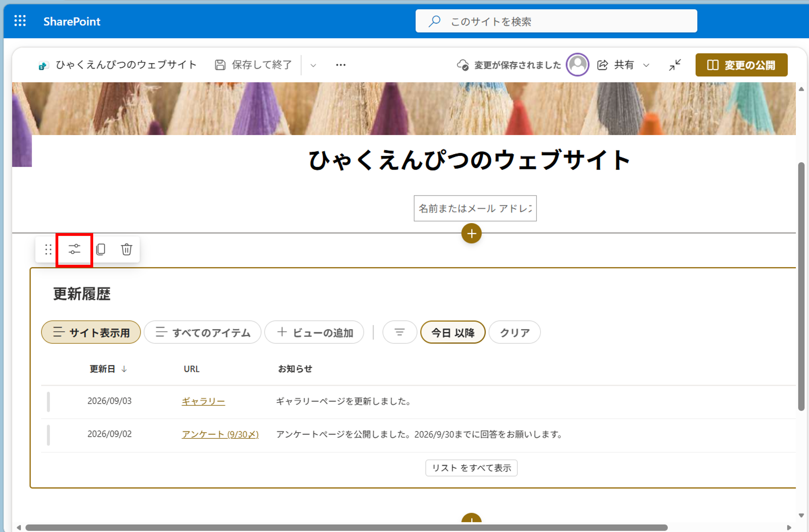Click the user profile avatar

[x=577, y=65]
